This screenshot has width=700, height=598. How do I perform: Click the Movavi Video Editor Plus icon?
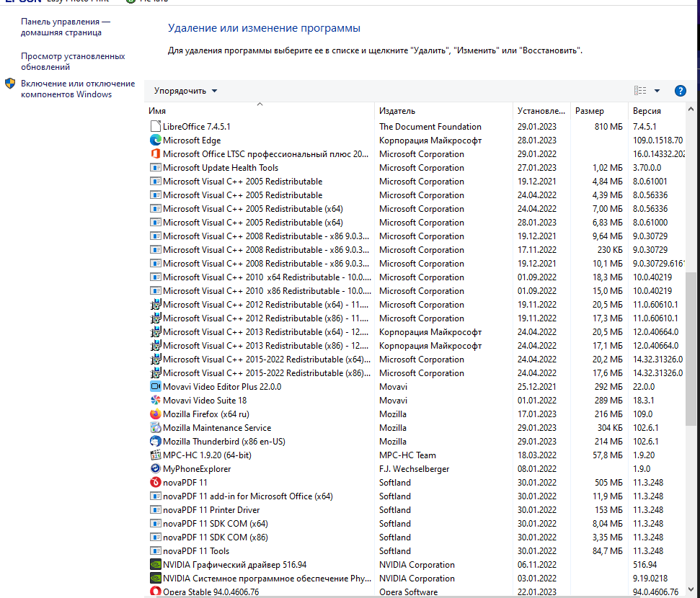point(156,386)
